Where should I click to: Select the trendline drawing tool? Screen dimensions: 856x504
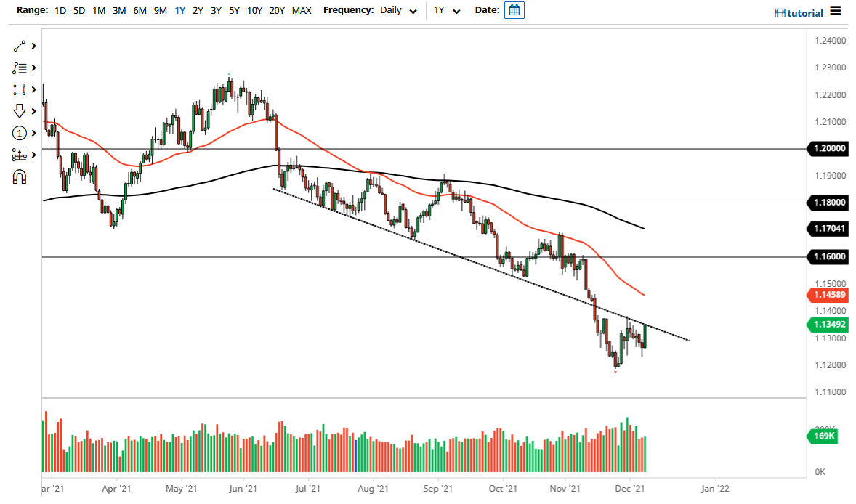(x=20, y=46)
